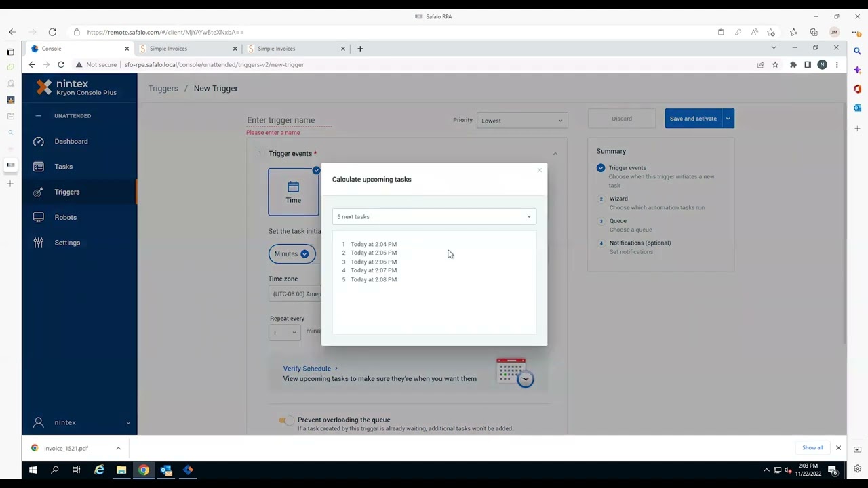Image resolution: width=868 pixels, height=488 pixels.
Task: Switch to the Console tab
Action: pos(80,49)
